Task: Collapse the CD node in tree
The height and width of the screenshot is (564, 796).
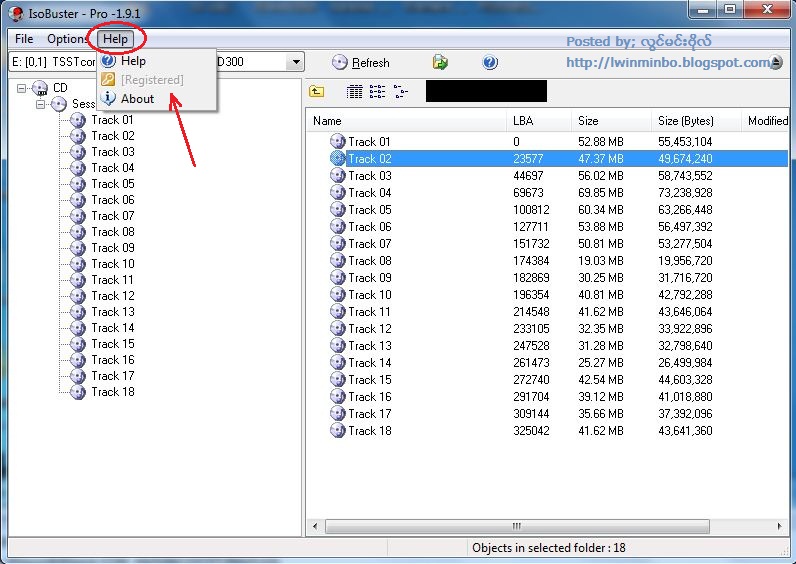Action: pyautogui.click(x=21, y=88)
